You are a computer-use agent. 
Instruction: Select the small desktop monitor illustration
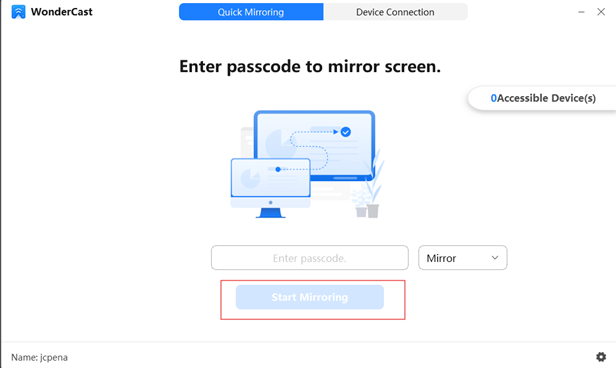[270, 188]
